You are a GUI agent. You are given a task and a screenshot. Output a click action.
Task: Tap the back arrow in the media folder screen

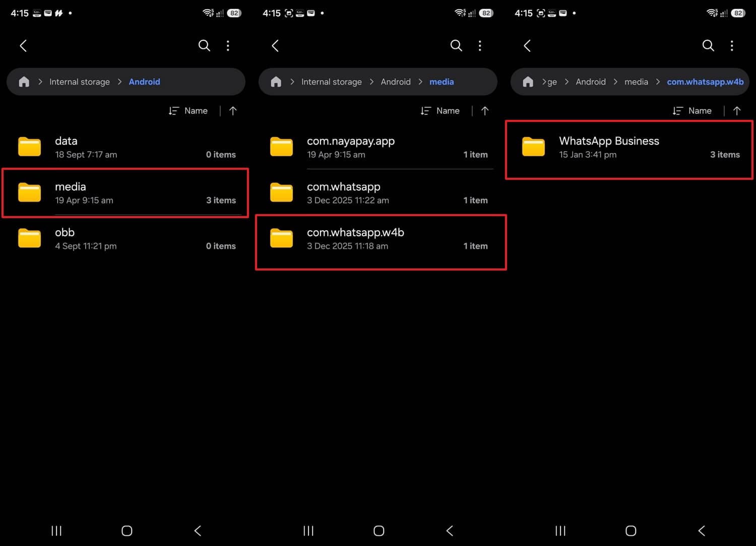275,46
